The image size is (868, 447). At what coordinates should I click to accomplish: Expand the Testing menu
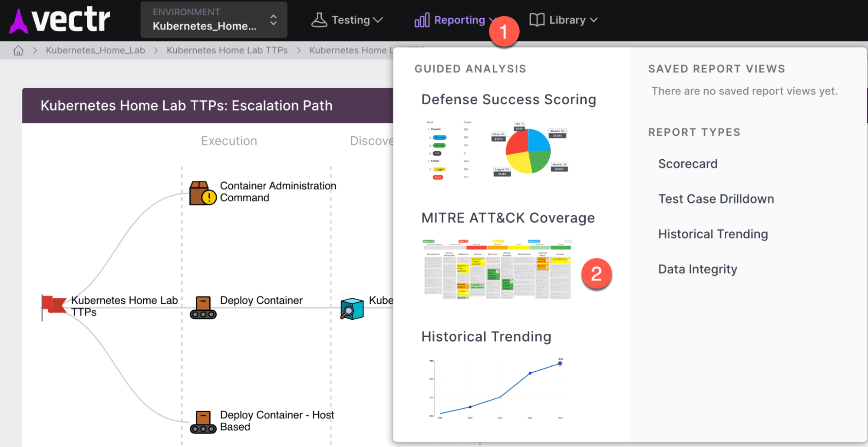[347, 20]
